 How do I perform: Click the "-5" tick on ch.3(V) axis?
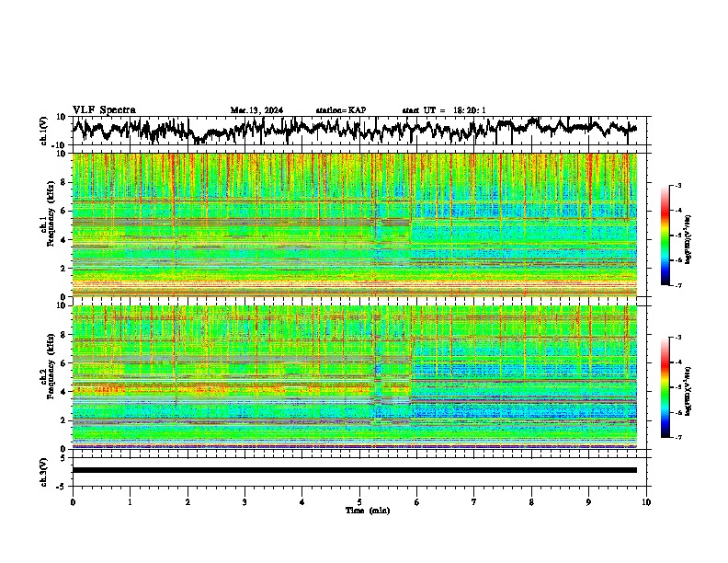(62, 487)
